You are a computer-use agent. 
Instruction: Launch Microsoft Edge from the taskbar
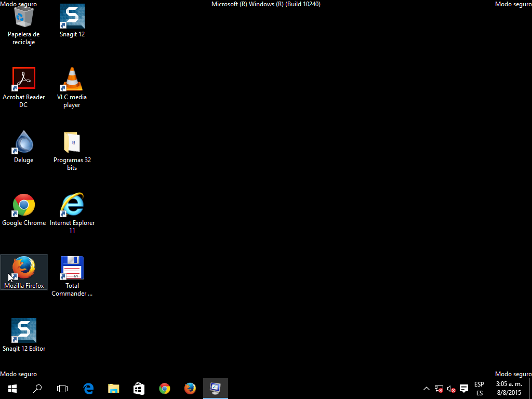click(88, 389)
